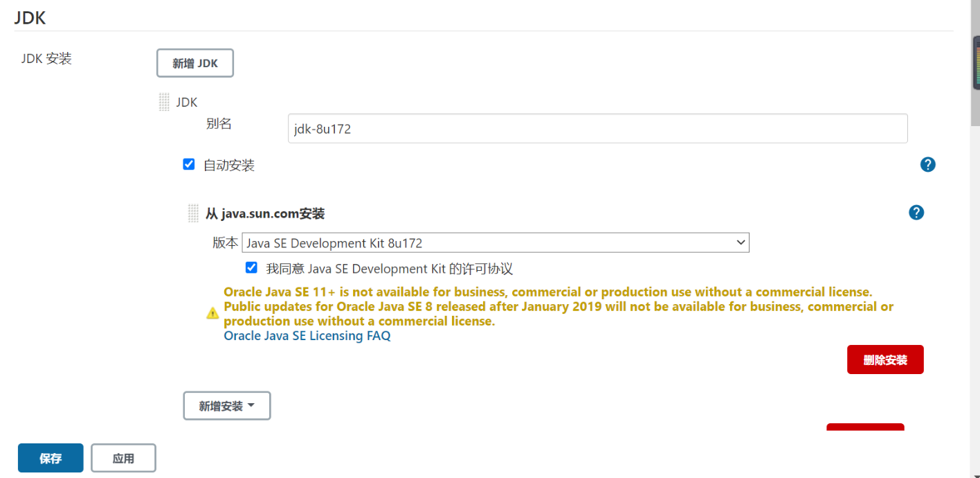The height and width of the screenshot is (478, 980).
Task: Click the version dropdown chevron arrow
Action: [x=741, y=242]
